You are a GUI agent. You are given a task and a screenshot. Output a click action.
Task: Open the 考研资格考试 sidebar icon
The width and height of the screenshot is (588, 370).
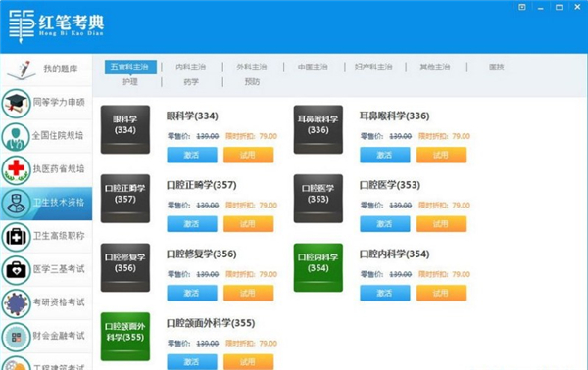(x=16, y=303)
